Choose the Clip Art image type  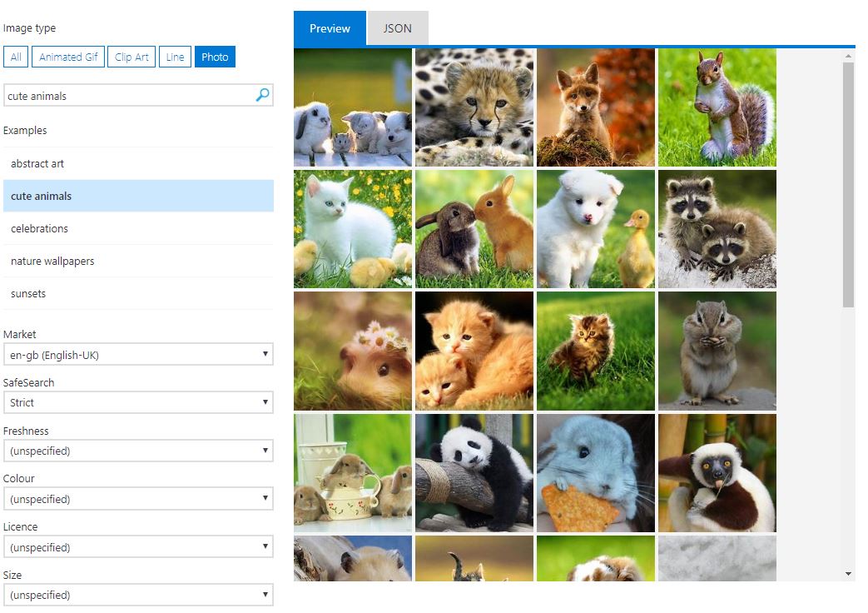131,57
